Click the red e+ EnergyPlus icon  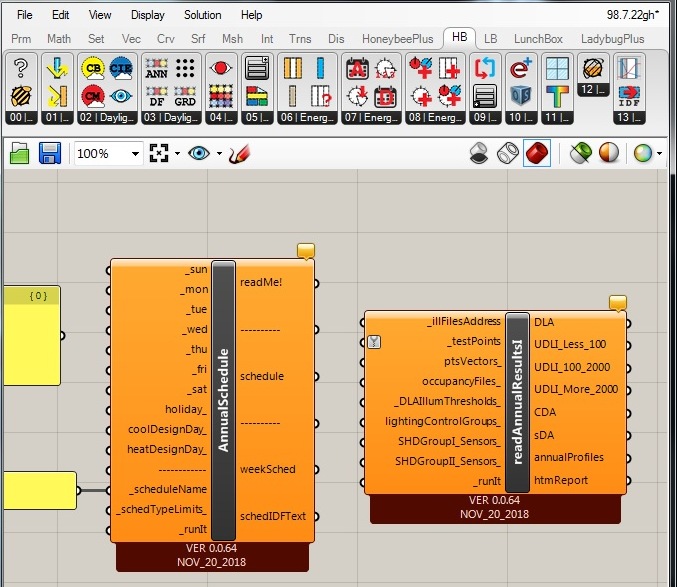tap(521, 68)
